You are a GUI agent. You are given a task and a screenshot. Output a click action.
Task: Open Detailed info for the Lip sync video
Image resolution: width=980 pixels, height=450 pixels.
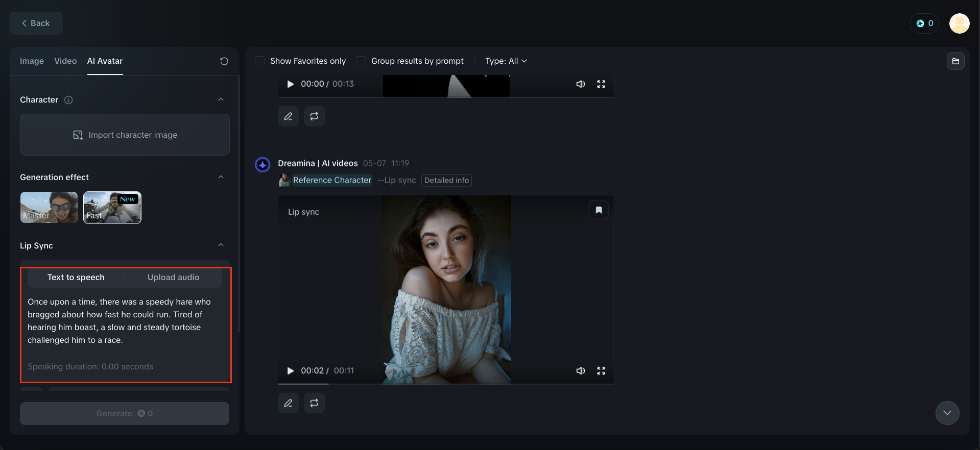pyautogui.click(x=446, y=180)
